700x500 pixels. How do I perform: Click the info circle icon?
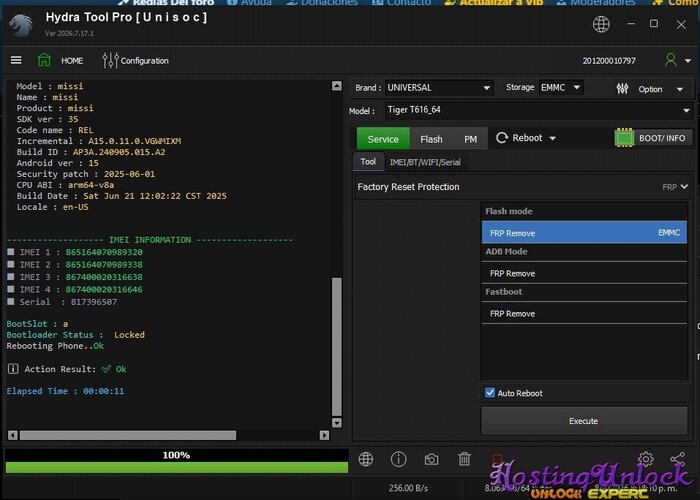pyautogui.click(x=398, y=459)
